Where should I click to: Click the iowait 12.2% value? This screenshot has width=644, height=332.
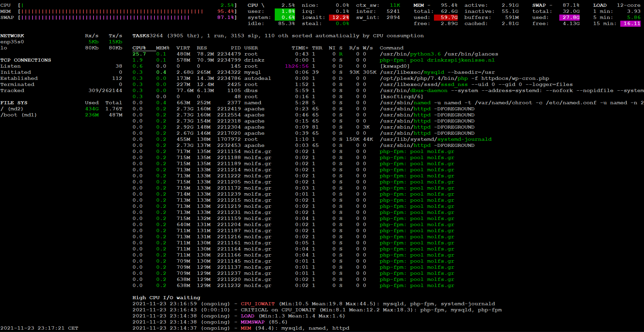point(339,18)
